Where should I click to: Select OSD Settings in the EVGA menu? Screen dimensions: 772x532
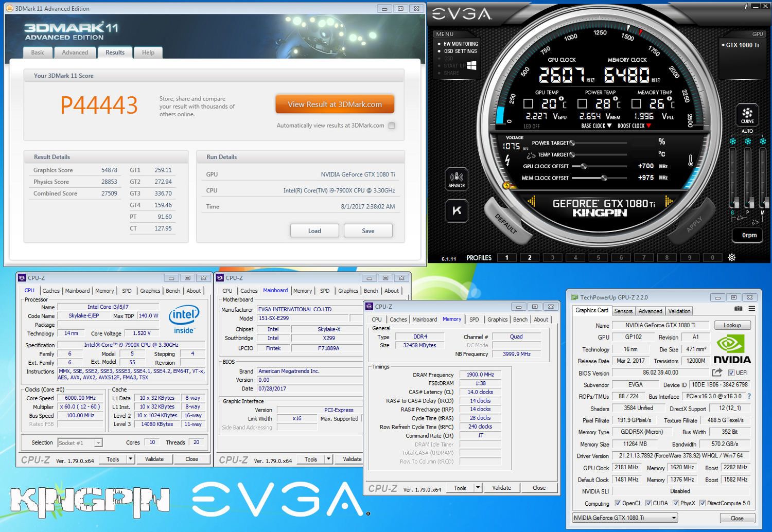(460, 51)
